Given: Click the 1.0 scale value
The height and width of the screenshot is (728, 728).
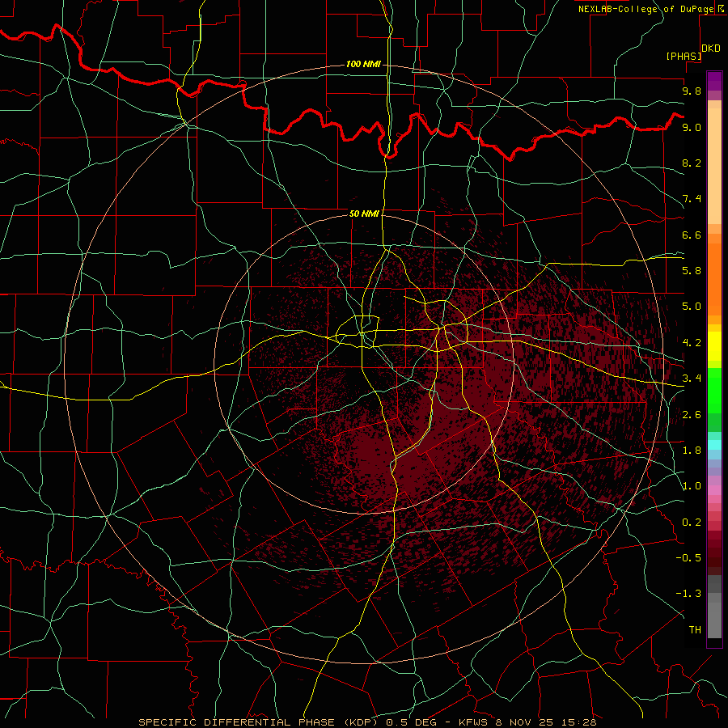Looking at the screenshot, I should [692, 486].
